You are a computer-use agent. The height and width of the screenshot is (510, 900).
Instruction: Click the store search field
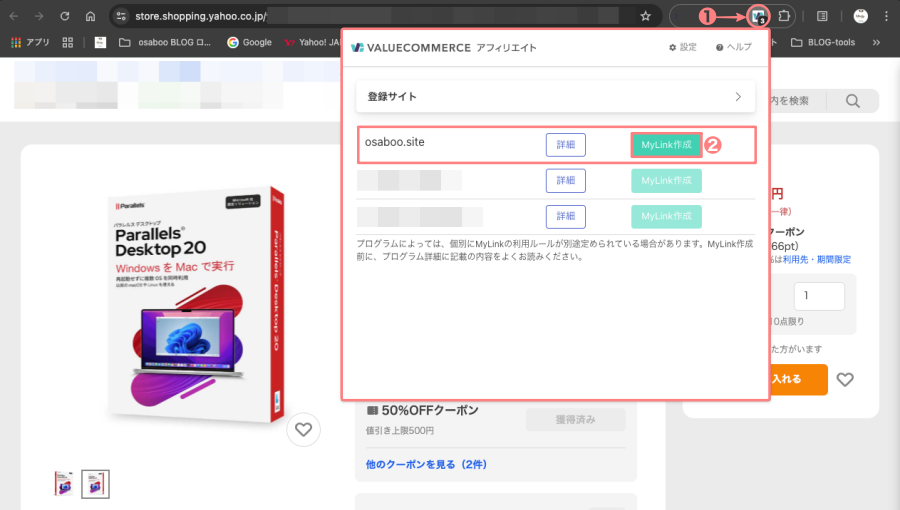(798, 101)
